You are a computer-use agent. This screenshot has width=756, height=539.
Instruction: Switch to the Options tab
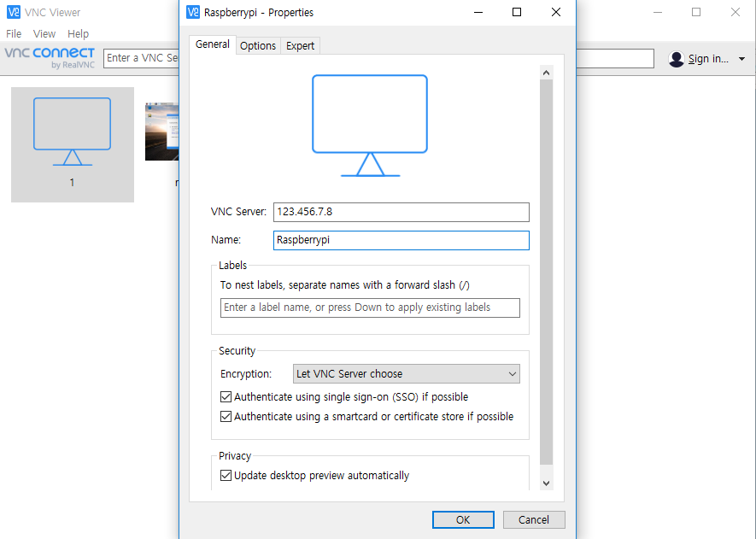(258, 46)
